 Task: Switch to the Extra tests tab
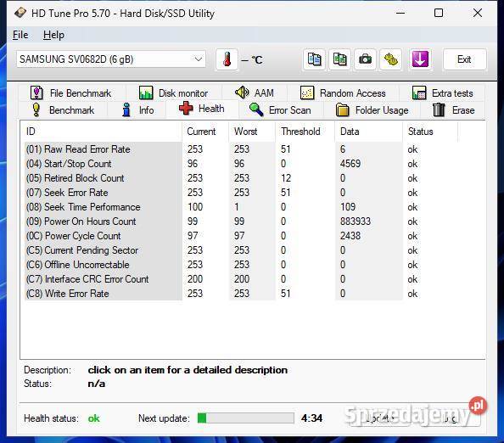tap(442, 93)
